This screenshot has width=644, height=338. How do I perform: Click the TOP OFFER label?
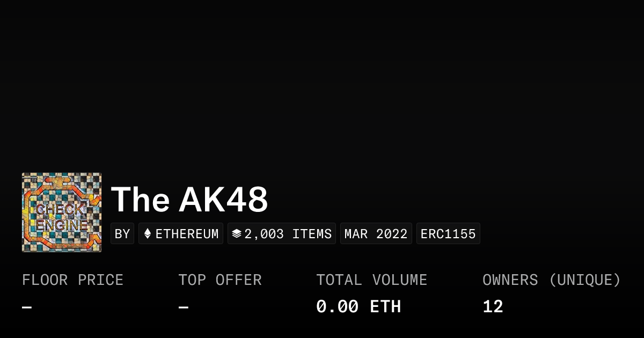[220, 280]
